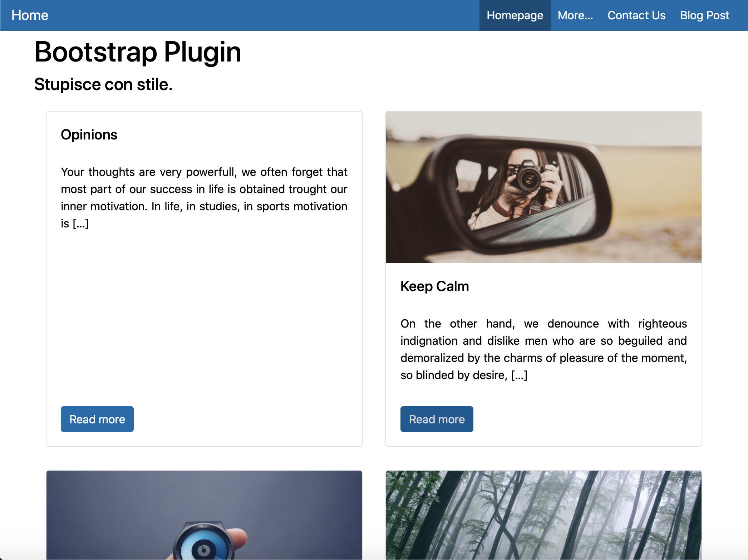Open the Keep Calm post title
Viewport: 748px width, 560px height.
(x=434, y=286)
